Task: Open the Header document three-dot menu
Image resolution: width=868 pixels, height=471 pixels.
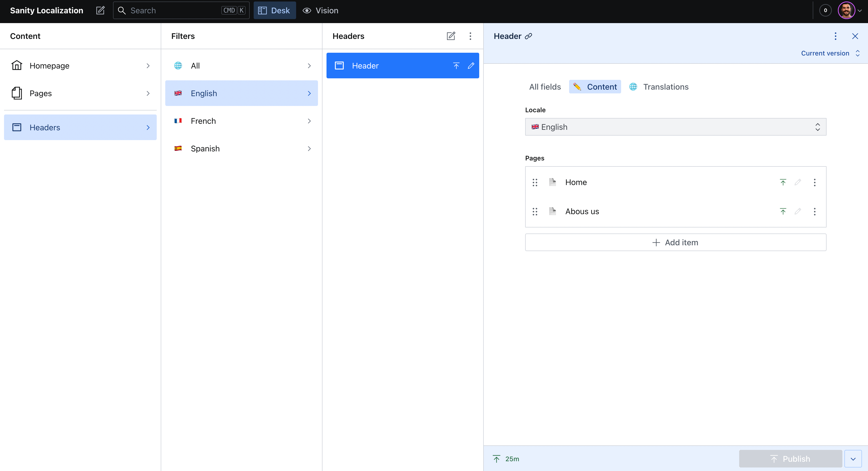Action: coord(835,36)
